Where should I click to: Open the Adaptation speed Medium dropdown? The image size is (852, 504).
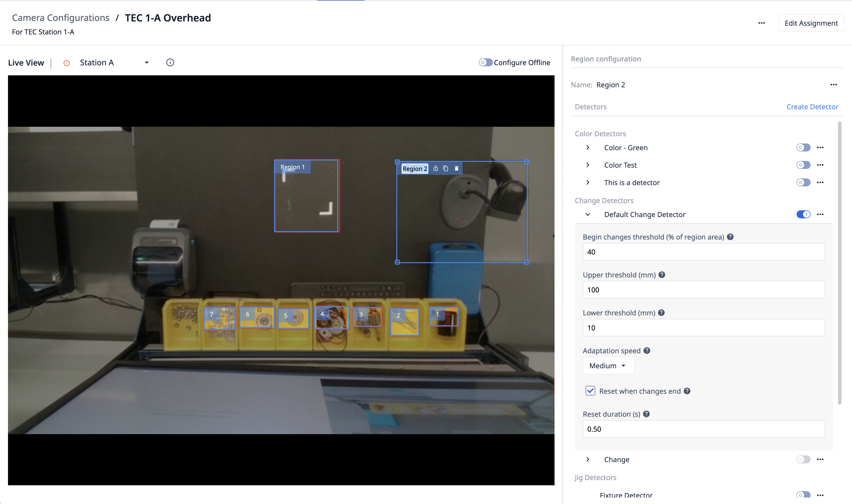point(608,366)
